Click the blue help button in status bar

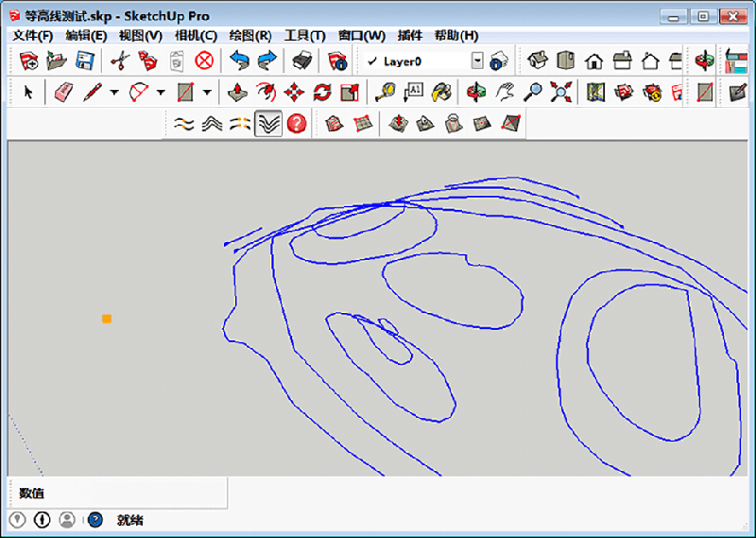94,519
